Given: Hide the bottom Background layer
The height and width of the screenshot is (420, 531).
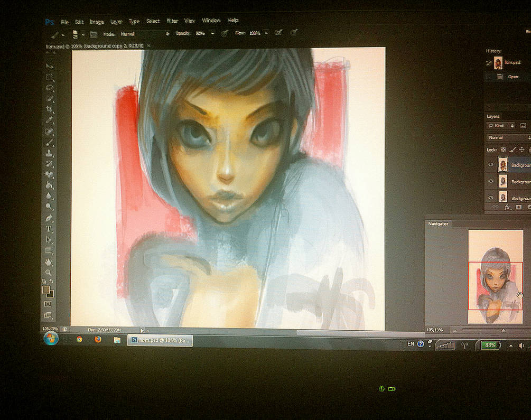Looking at the screenshot, I should (491, 198).
